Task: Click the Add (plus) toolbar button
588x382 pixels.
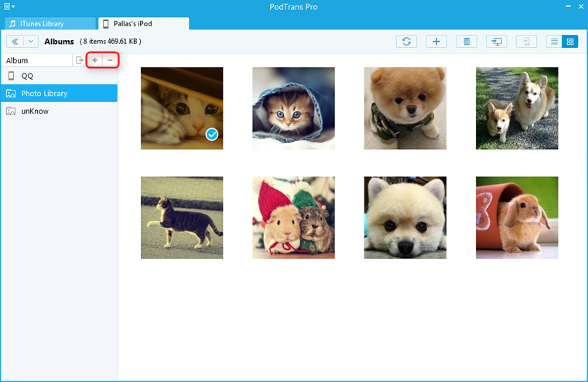Action: click(436, 42)
